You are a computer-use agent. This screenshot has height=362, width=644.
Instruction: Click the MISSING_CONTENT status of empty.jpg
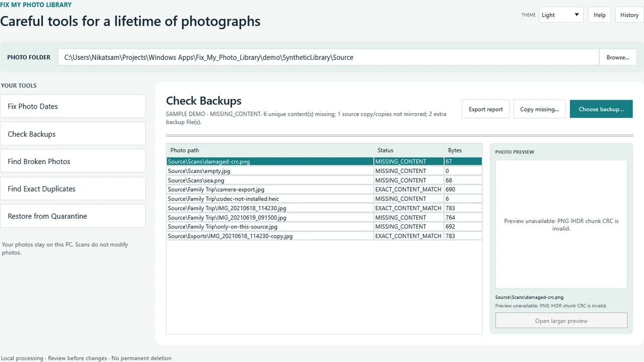tap(400, 171)
